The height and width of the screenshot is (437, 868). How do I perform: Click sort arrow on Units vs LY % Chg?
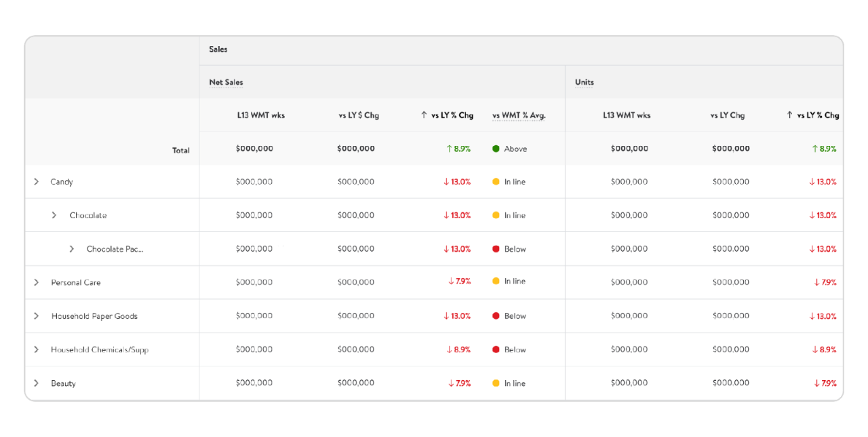[789, 115]
